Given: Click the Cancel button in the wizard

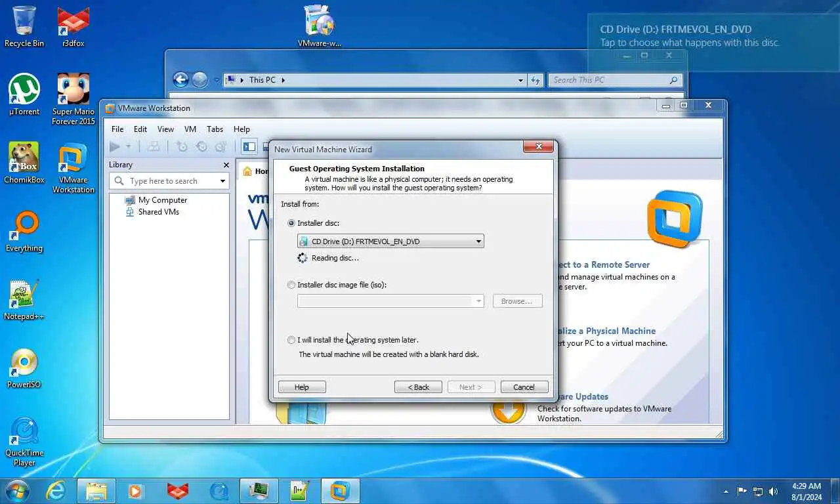Looking at the screenshot, I should point(524,387).
